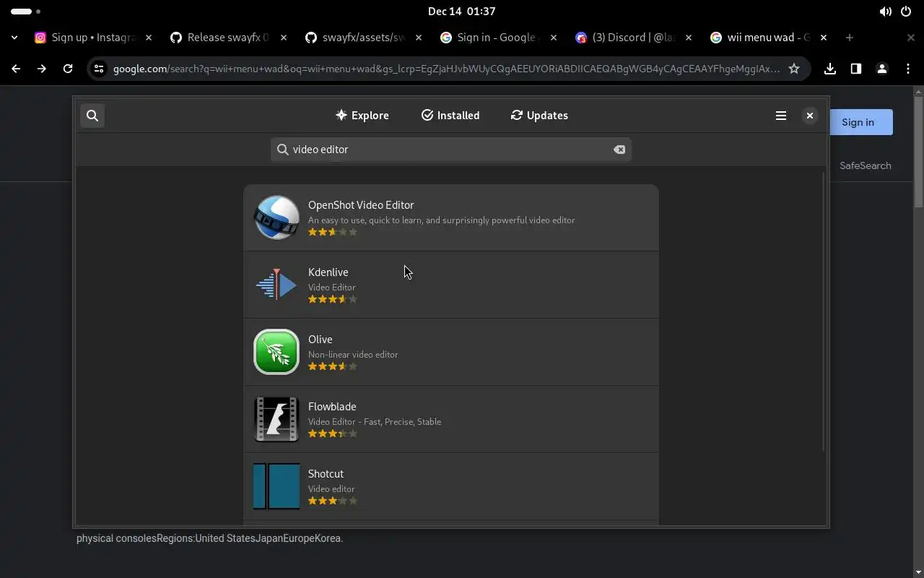This screenshot has width=924, height=578.
Task: Go back in the browser
Action: [16, 69]
